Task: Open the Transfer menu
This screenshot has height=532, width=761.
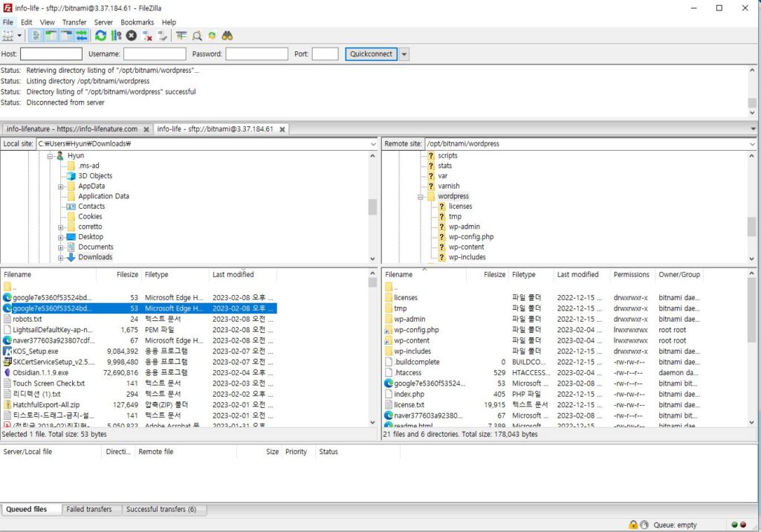Action: [74, 22]
